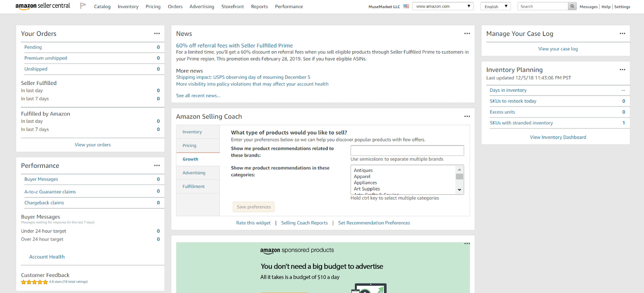Click the header Search input box
644x293 pixels.
[x=543, y=6]
